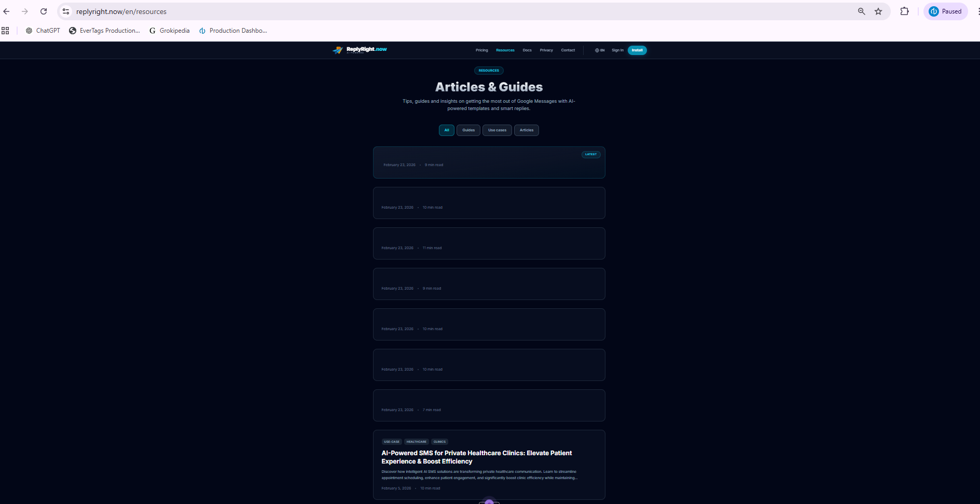Open the Paused profile menu
This screenshot has height=504, width=980.
coord(945,11)
